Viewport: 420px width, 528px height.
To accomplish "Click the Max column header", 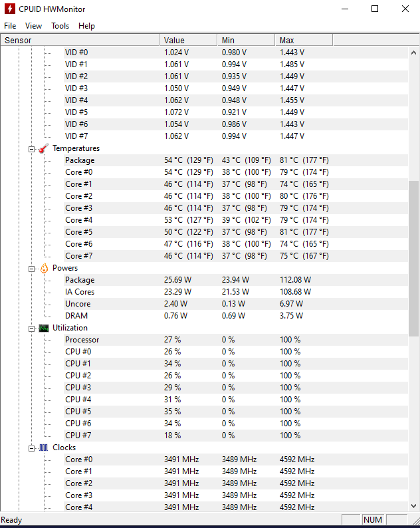I will [x=304, y=41].
